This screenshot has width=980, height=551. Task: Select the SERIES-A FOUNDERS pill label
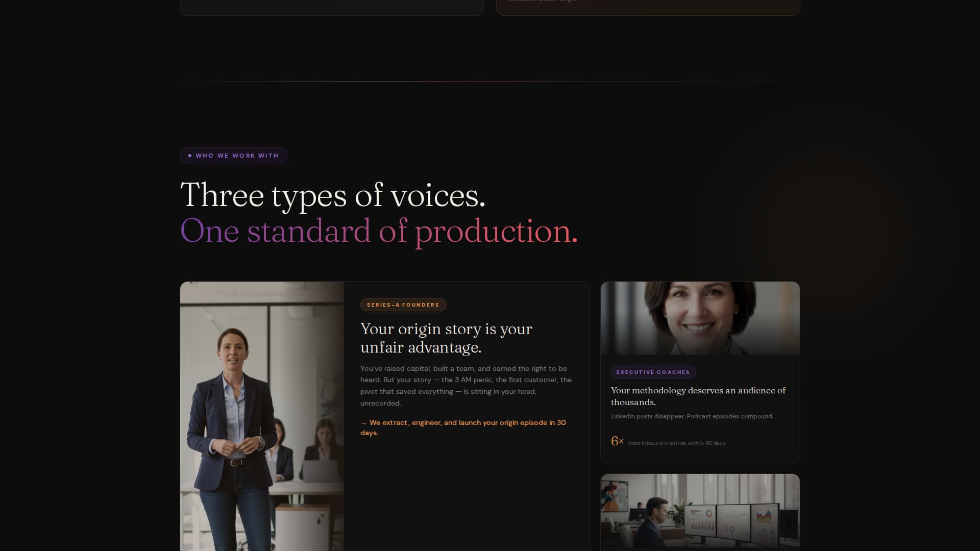point(403,305)
